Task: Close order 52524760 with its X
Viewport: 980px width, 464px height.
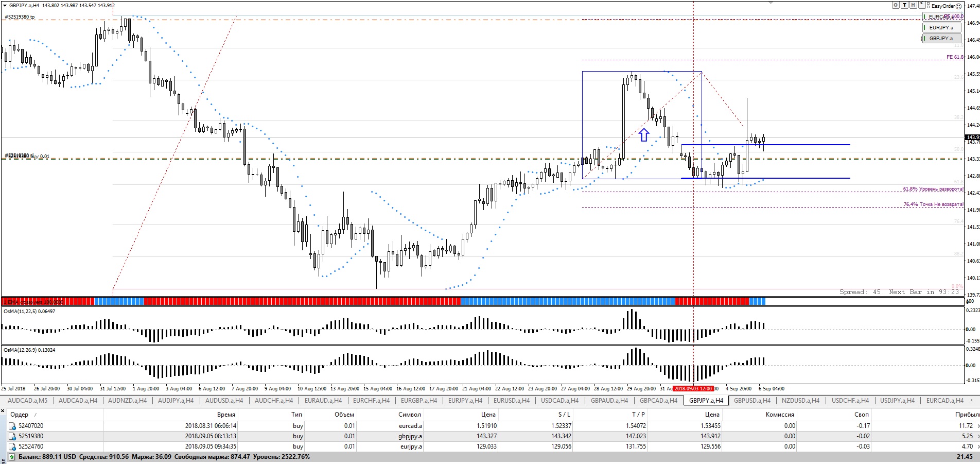Action: [x=978, y=447]
